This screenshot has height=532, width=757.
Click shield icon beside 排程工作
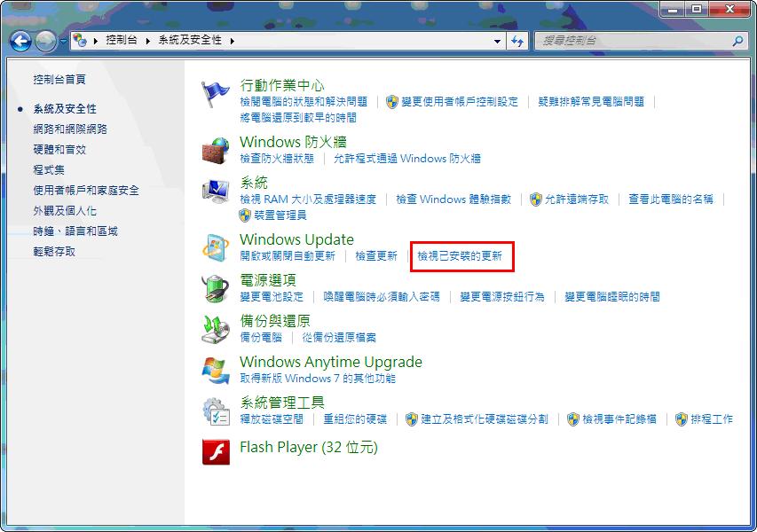coord(682,419)
